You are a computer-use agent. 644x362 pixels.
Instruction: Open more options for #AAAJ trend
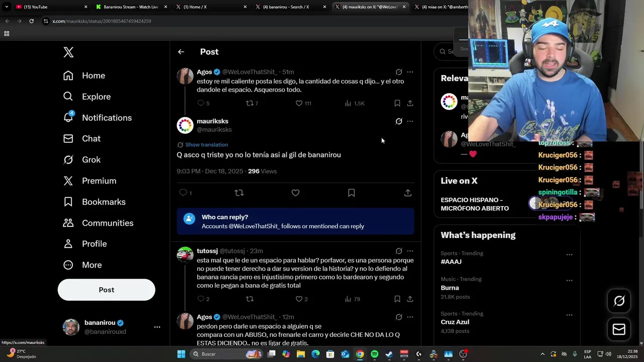tap(569, 255)
